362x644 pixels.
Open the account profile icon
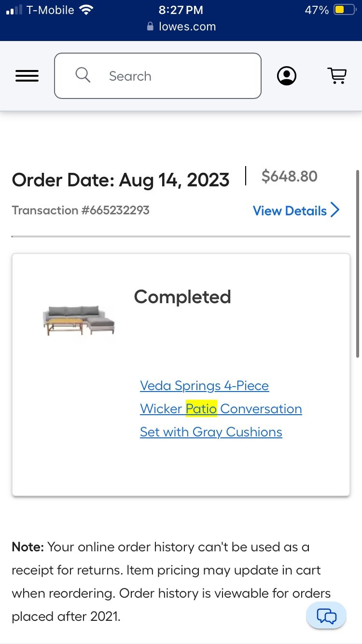point(287,76)
